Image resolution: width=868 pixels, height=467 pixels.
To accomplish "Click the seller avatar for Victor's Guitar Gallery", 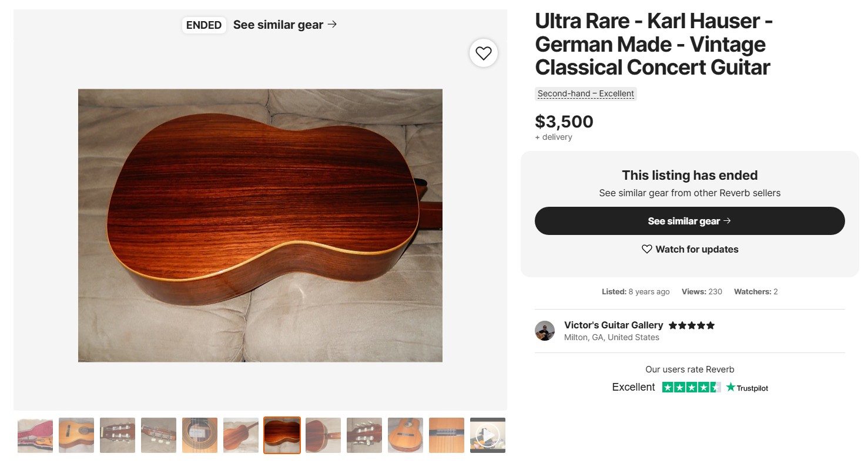I will [545, 331].
